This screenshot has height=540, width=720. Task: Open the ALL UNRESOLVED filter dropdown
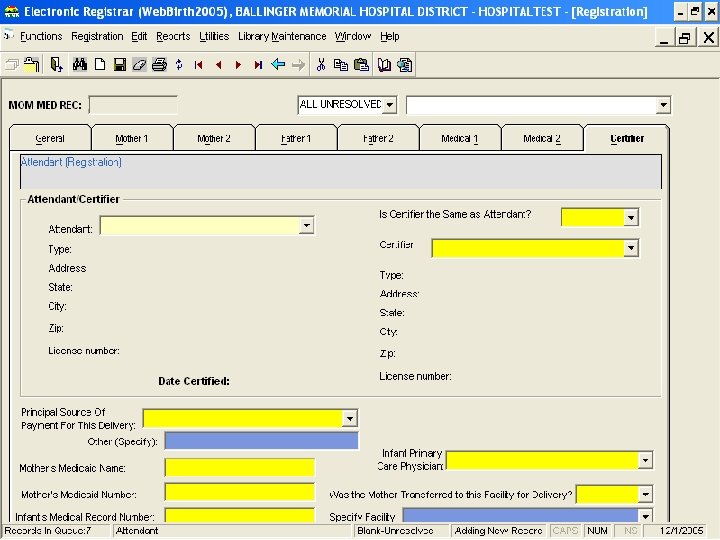[x=389, y=105]
